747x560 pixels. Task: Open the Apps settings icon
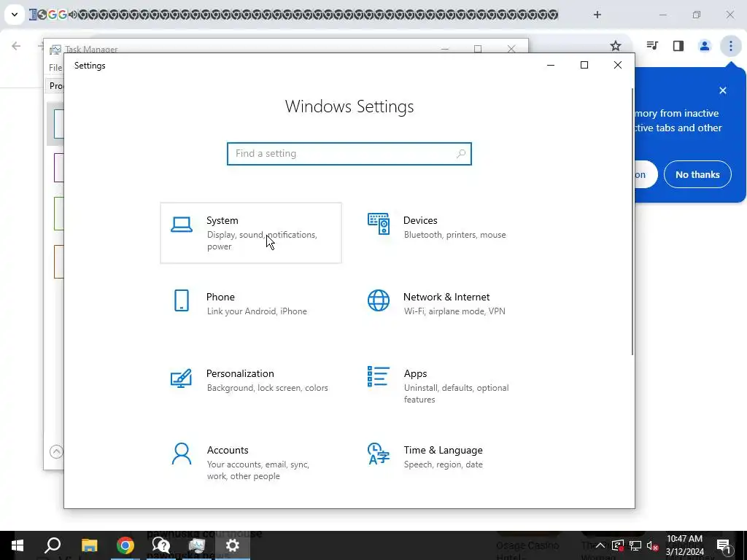point(379,377)
